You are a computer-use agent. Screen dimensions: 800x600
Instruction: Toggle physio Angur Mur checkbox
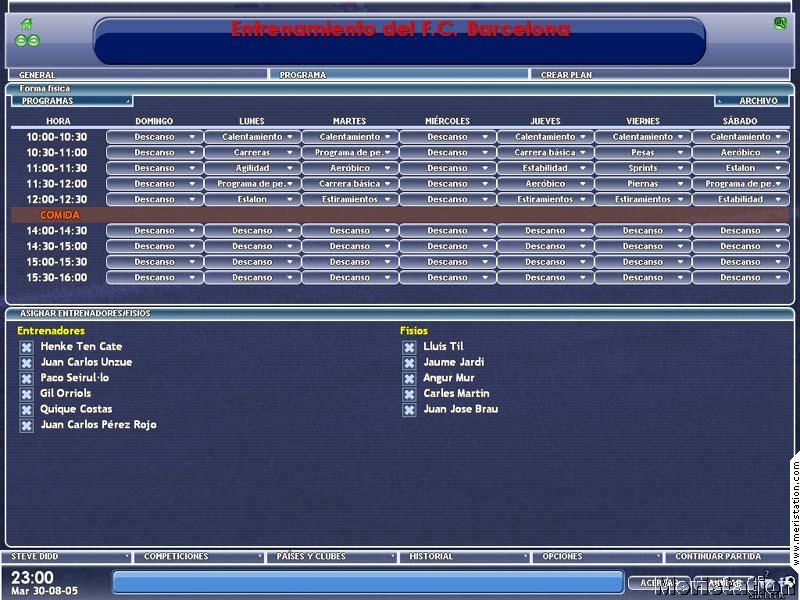[409, 379]
